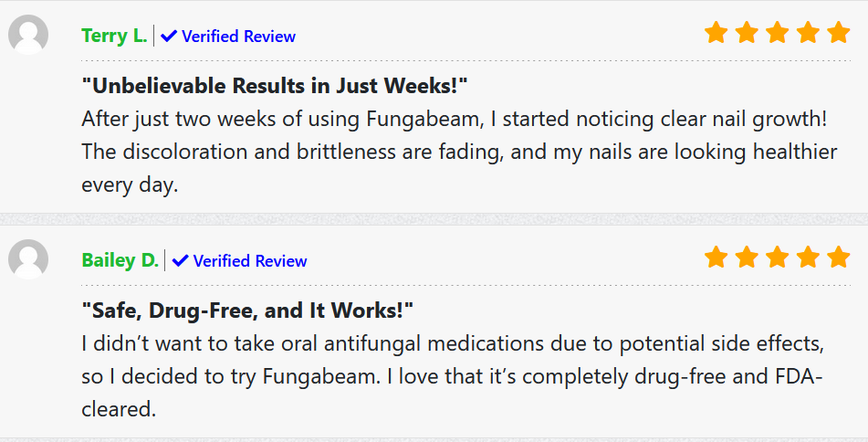The height and width of the screenshot is (442, 868).
Task: Click Terry L.'s review paragraph about nail growth
Action: tap(458, 151)
